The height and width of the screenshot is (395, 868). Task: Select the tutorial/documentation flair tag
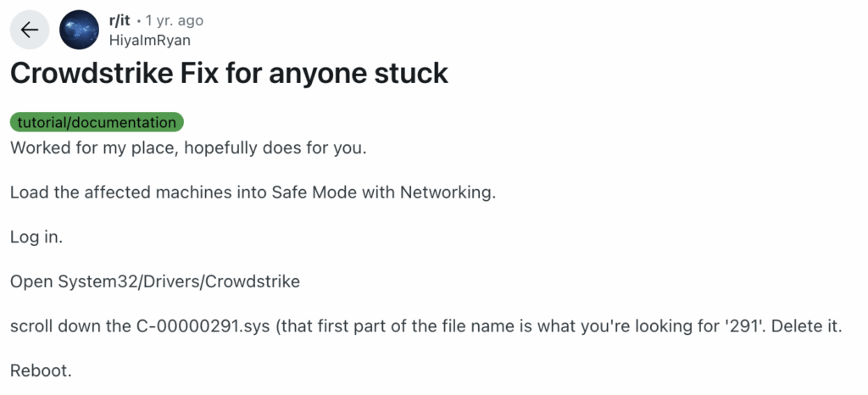pyautogui.click(x=97, y=122)
